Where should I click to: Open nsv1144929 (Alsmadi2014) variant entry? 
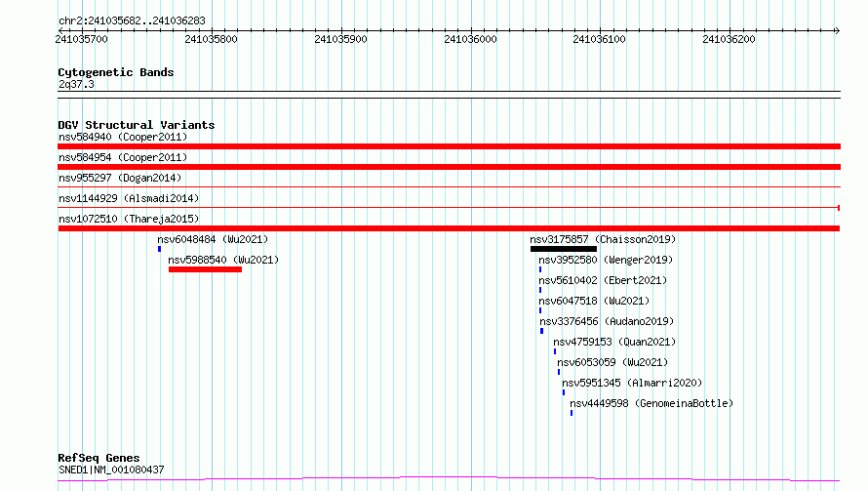[129, 198]
